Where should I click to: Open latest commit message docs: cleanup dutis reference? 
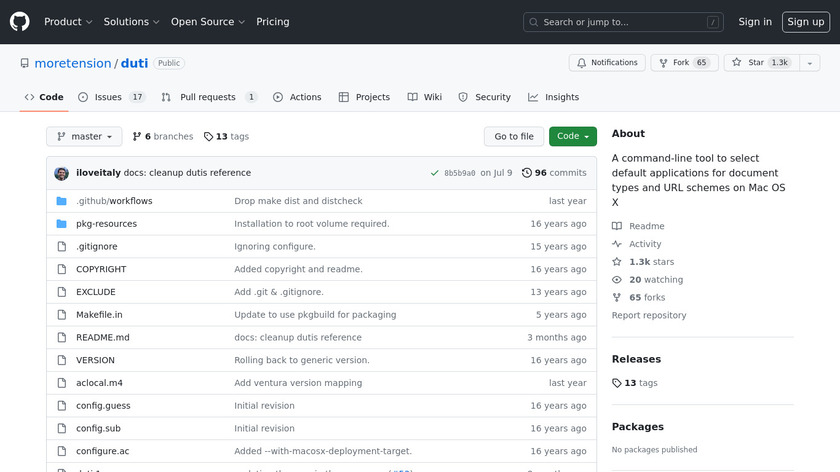[x=187, y=173]
